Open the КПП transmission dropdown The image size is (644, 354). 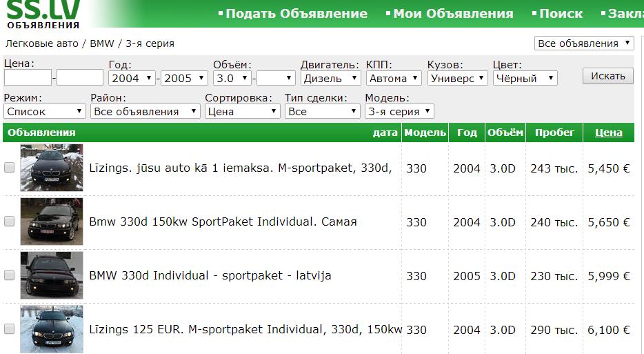click(394, 78)
